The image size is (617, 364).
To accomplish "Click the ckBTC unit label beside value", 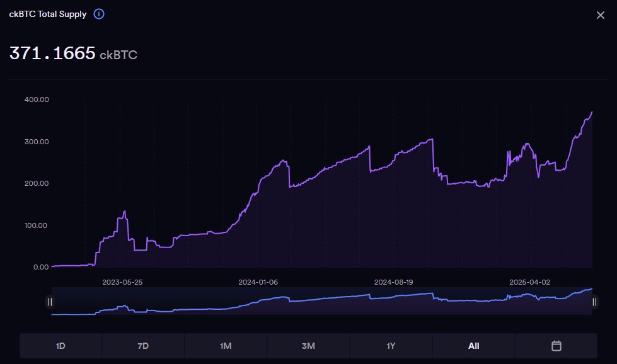I will (118, 55).
